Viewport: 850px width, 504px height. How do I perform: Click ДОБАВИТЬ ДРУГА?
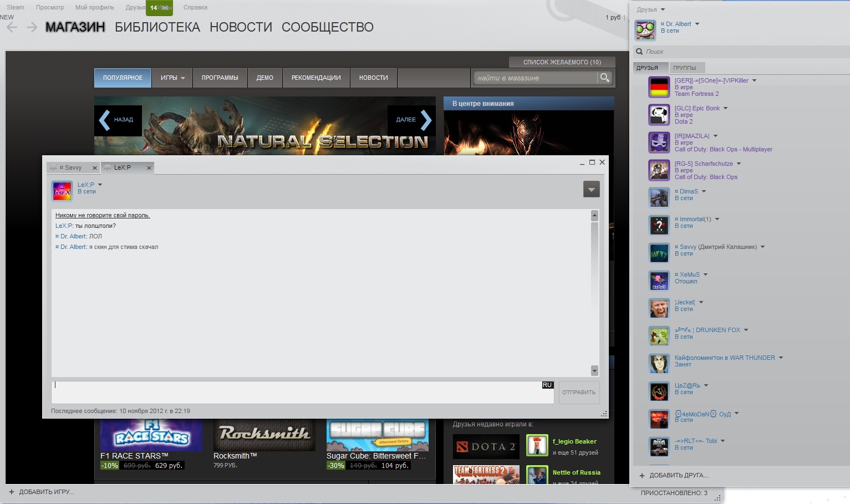674,475
